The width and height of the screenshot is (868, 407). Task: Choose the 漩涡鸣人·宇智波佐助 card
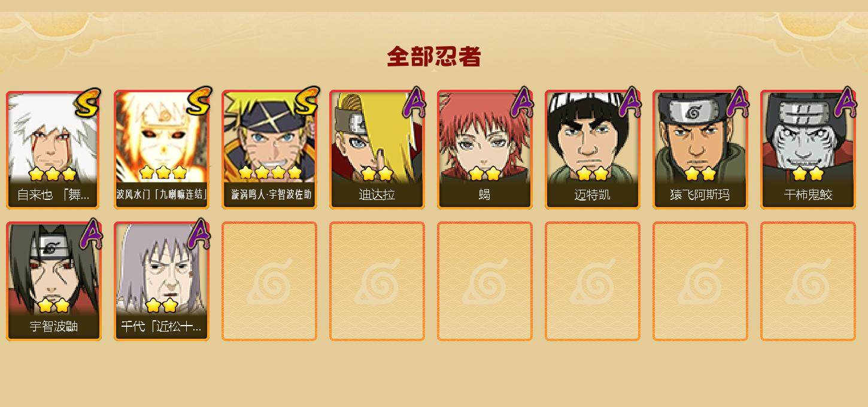(x=269, y=150)
